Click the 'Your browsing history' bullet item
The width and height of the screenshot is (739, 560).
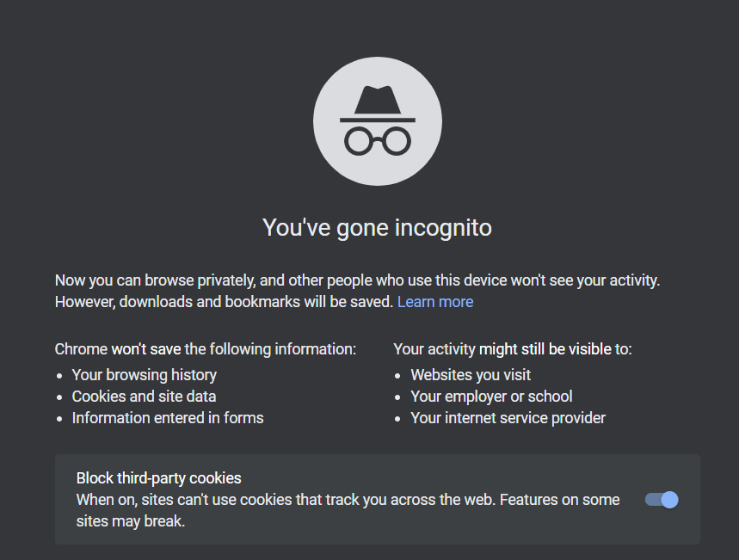click(144, 375)
